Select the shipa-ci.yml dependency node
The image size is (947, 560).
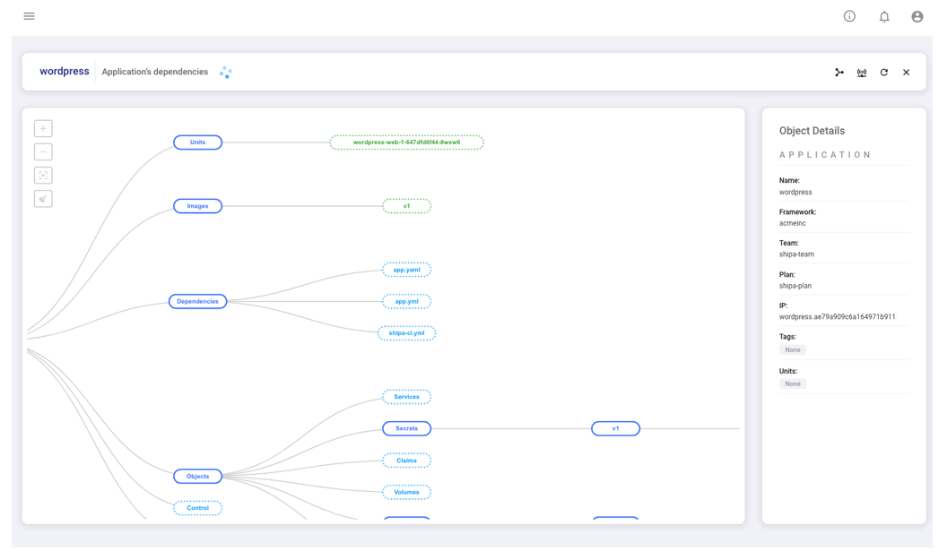[406, 333]
